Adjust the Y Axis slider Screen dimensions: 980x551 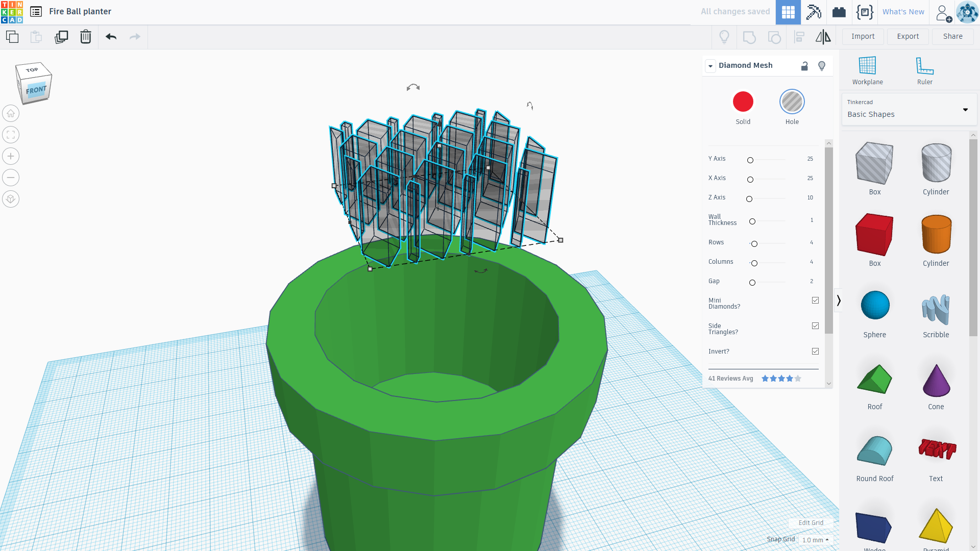click(750, 160)
